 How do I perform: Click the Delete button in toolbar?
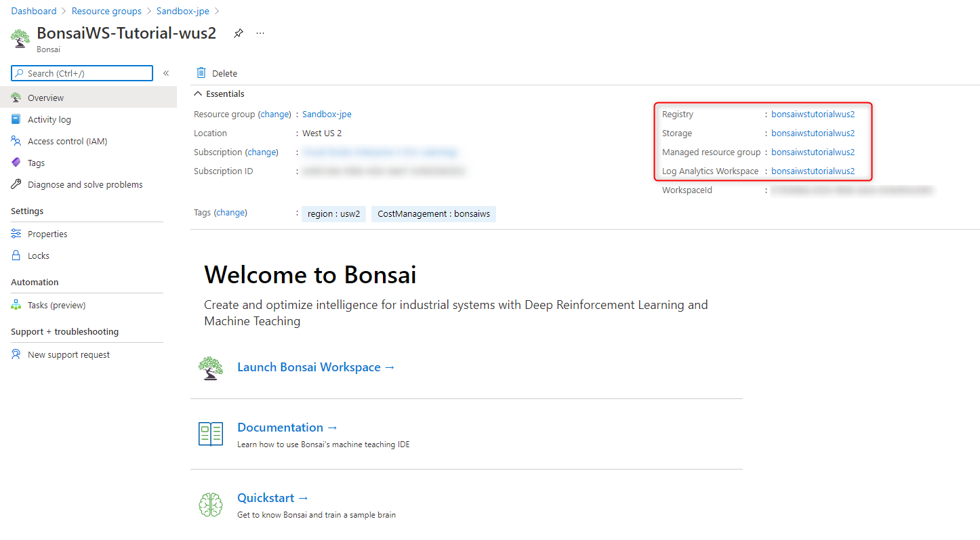point(217,73)
